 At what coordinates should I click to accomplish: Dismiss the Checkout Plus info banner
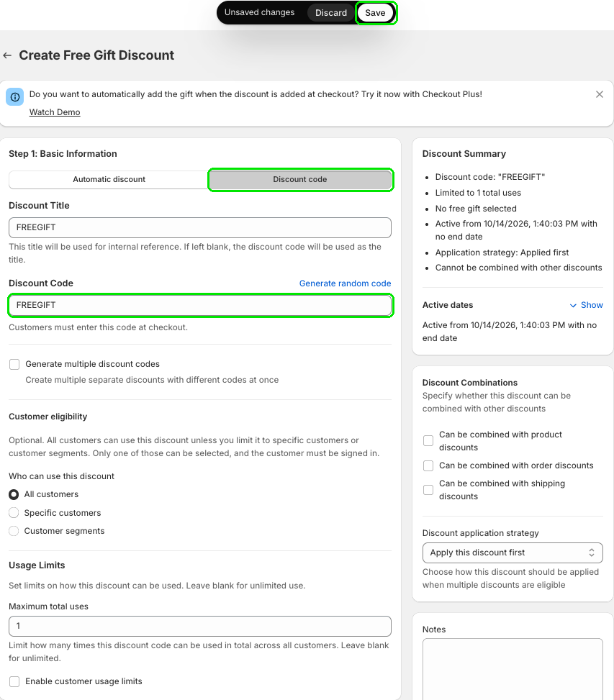(x=600, y=94)
